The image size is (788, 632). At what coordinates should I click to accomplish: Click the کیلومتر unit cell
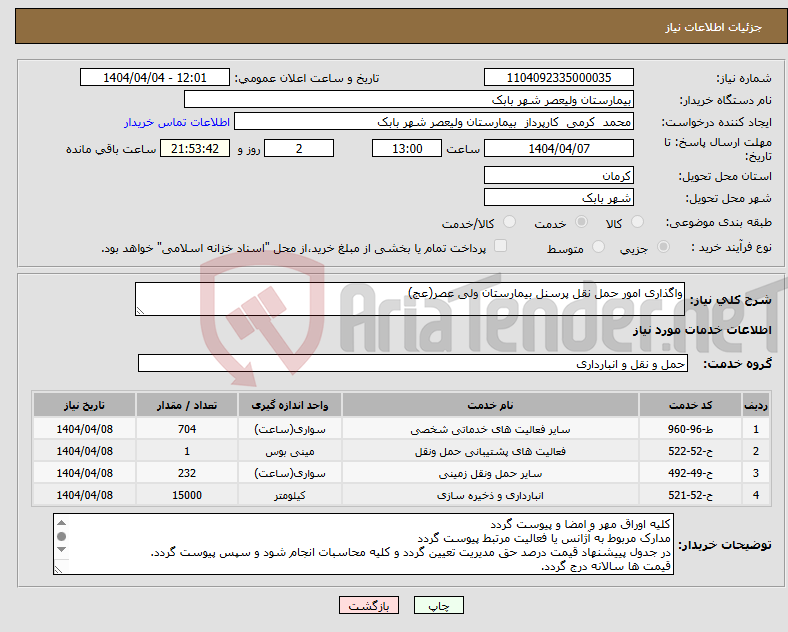[289, 495]
